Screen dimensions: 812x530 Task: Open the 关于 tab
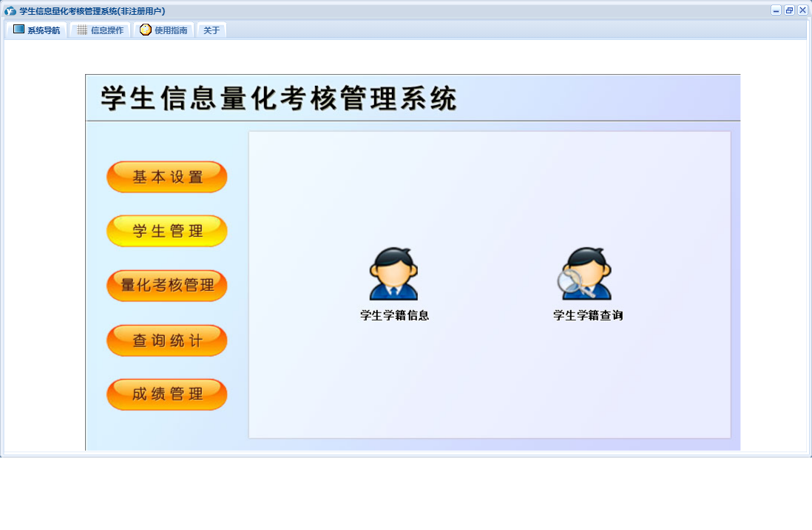pyautogui.click(x=212, y=30)
